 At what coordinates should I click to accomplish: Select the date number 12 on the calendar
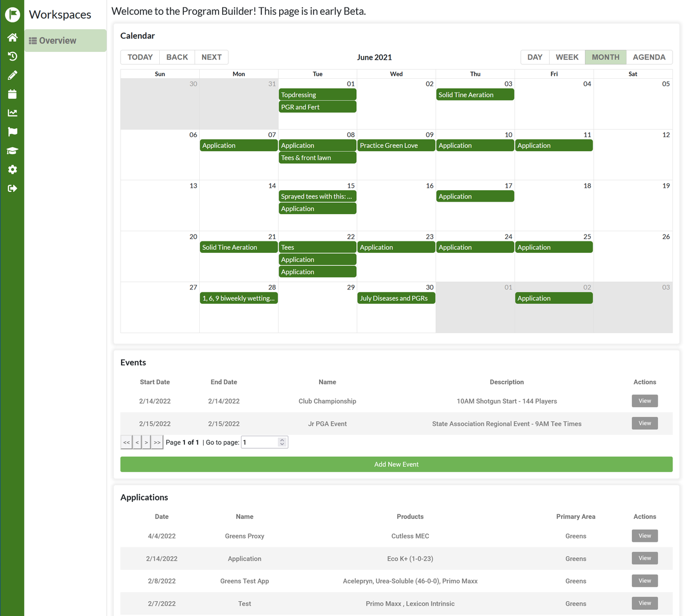[x=666, y=135]
